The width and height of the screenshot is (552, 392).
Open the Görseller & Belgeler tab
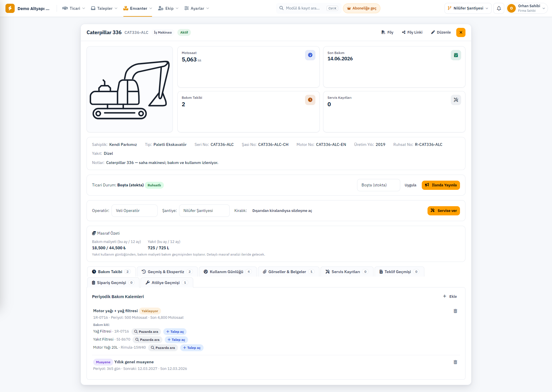click(288, 272)
